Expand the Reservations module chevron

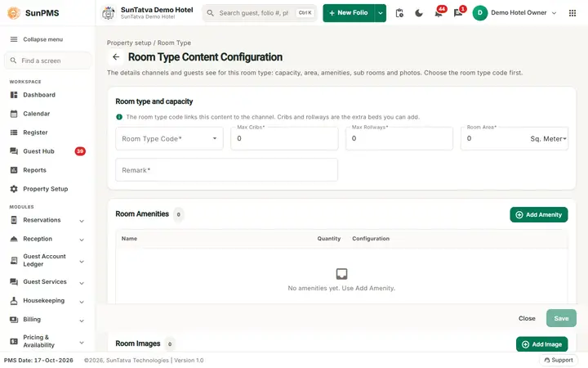click(82, 221)
